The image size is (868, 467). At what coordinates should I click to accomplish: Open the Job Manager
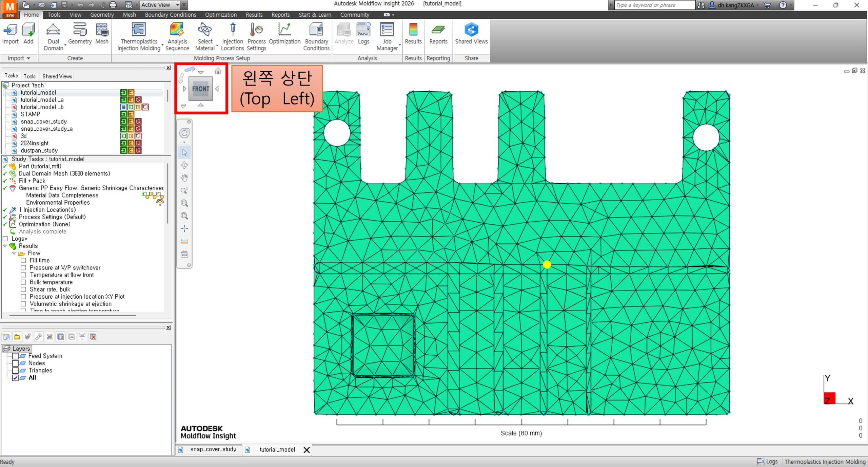pos(387,30)
